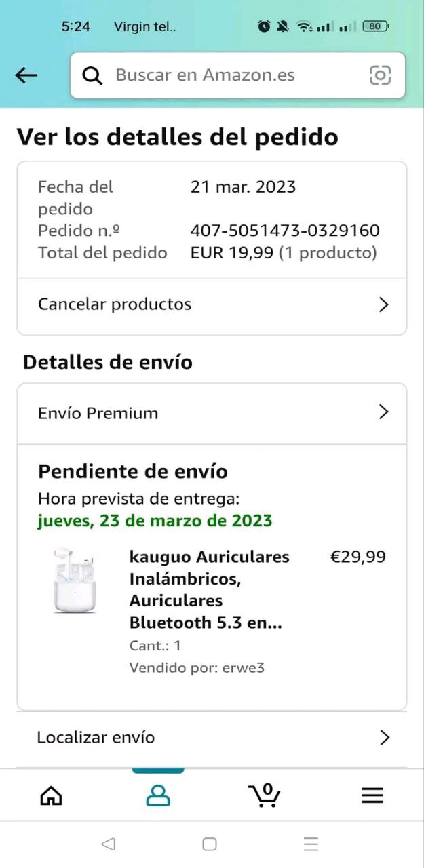This screenshot has width=424, height=868.
Task: Open Envío Premium shipping details
Action: pos(212,413)
